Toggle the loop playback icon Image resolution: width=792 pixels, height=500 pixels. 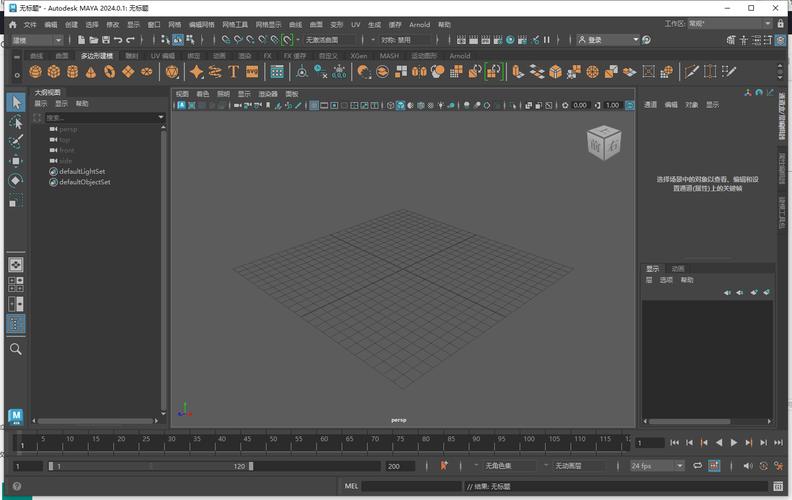click(x=698, y=466)
